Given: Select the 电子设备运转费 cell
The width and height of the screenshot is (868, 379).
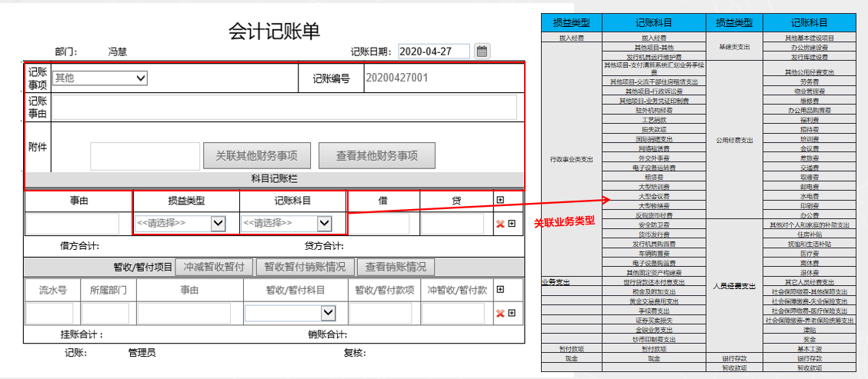Looking at the screenshot, I should tap(654, 167).
